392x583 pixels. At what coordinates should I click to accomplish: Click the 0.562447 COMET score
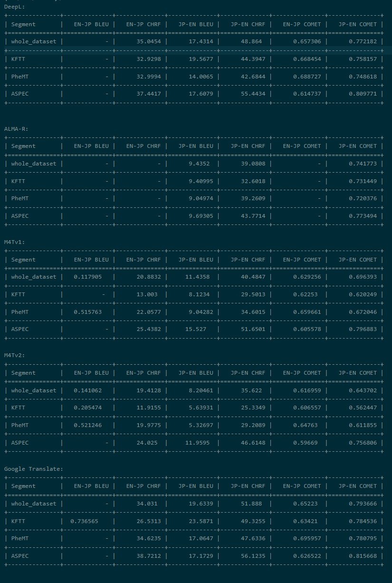[363, 408]
